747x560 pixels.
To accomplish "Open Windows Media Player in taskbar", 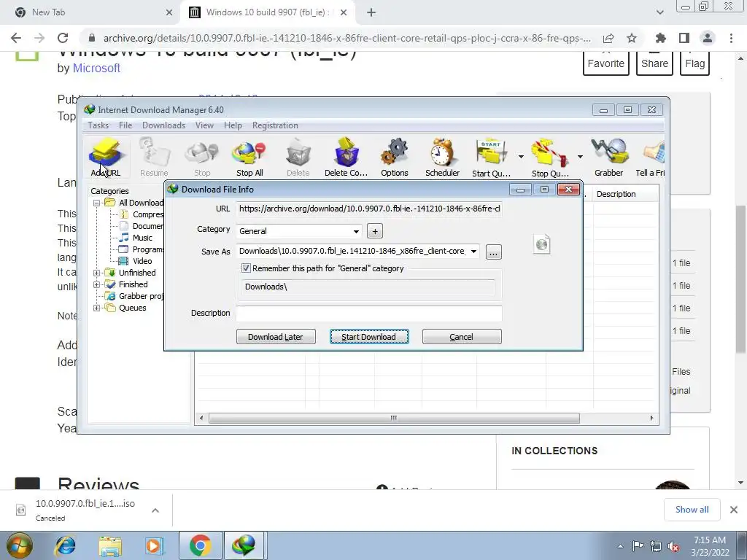I will click(x=154, y=545).
